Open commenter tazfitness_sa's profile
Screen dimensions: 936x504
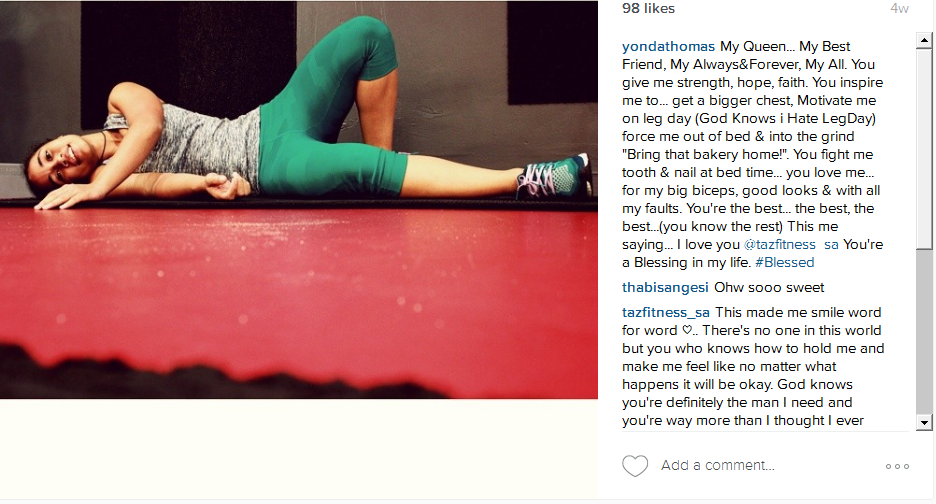tap(666, 313)
